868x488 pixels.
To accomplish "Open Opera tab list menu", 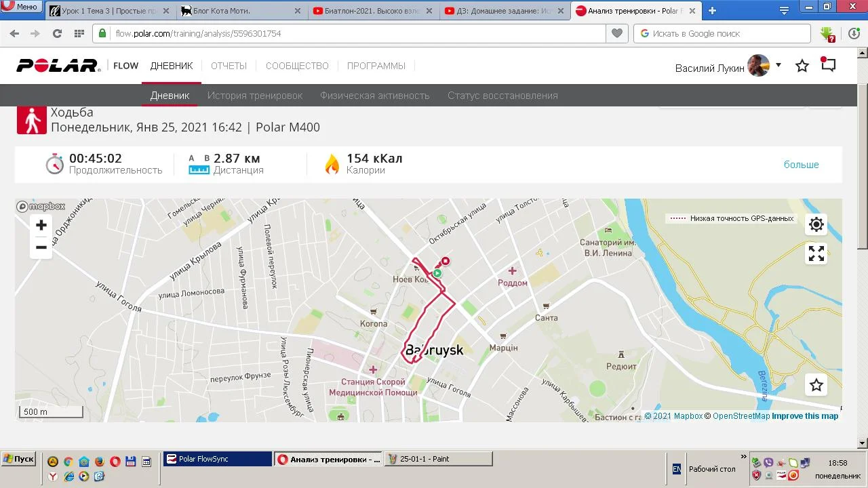I will coord(784,10).
